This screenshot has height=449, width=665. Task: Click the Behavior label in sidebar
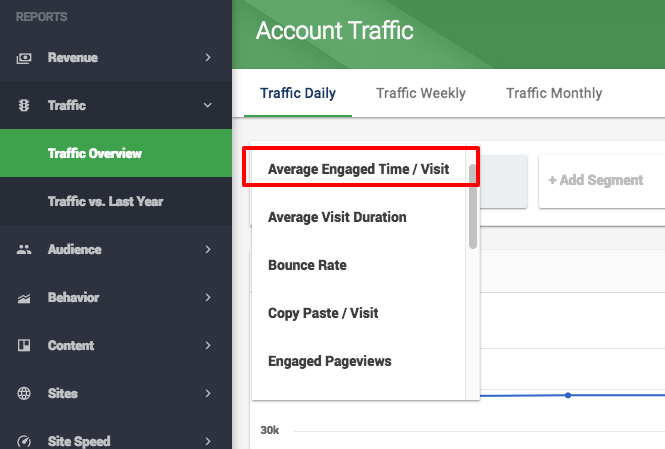[x=73, y=297]
